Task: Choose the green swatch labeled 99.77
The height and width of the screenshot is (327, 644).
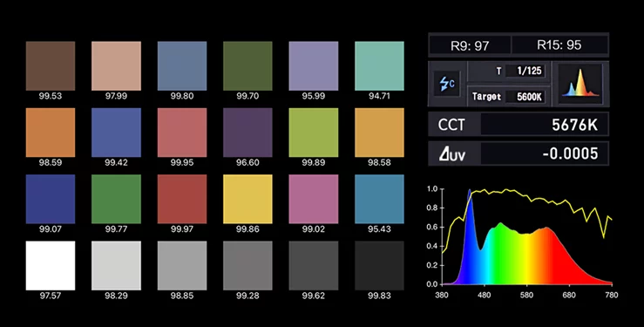Action: click(116, 199)
